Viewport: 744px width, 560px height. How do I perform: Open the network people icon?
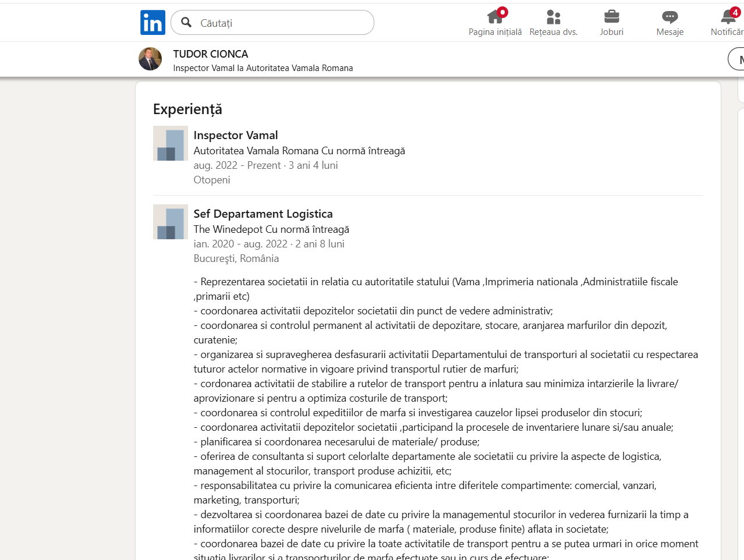point(553,16)
